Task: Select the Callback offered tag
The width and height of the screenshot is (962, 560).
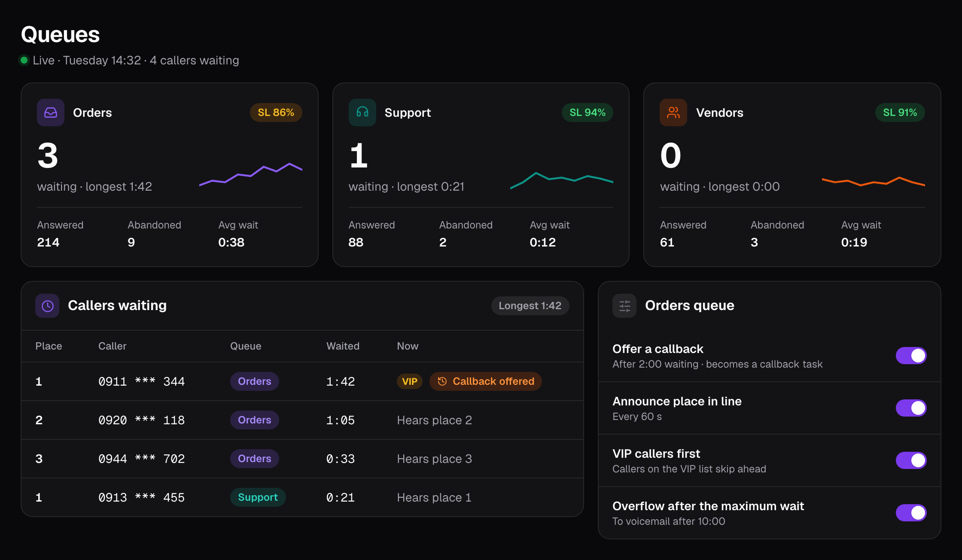Action: click(486, 381)
